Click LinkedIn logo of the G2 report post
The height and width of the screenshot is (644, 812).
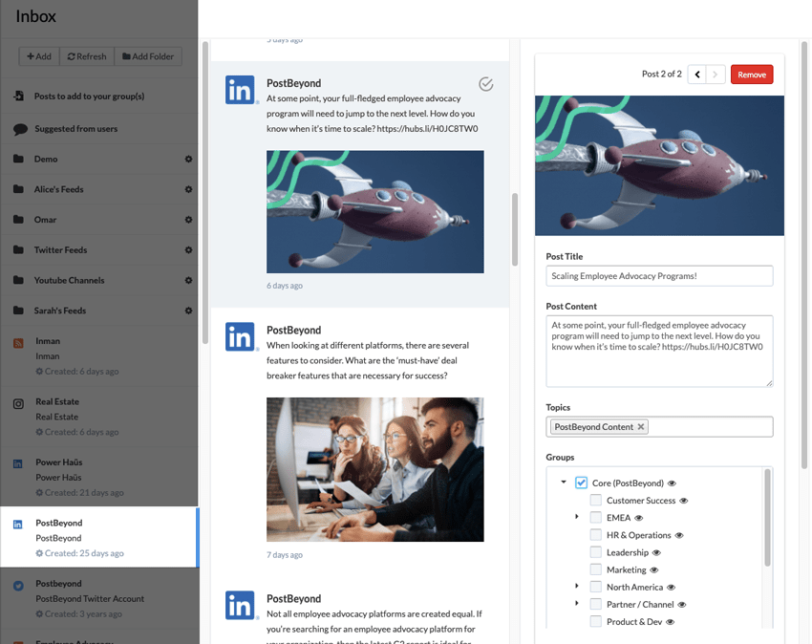pyautogui.click(x=240, y=605)
